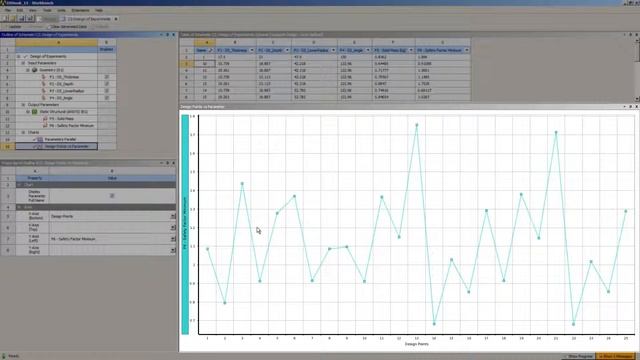
Task: Open the View menu
Action: (x=33, y=10)
